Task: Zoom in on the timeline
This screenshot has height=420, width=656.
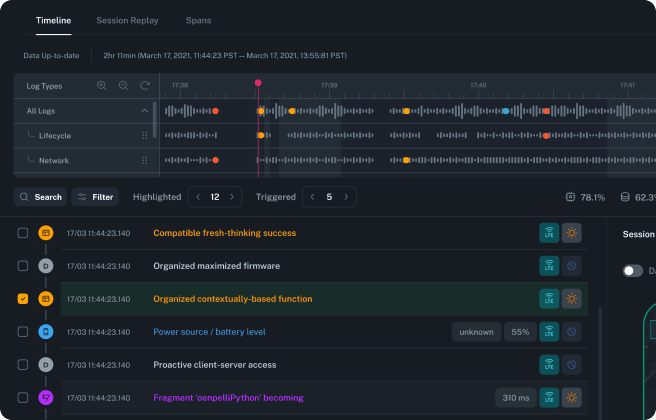Action: click(102, 86)
